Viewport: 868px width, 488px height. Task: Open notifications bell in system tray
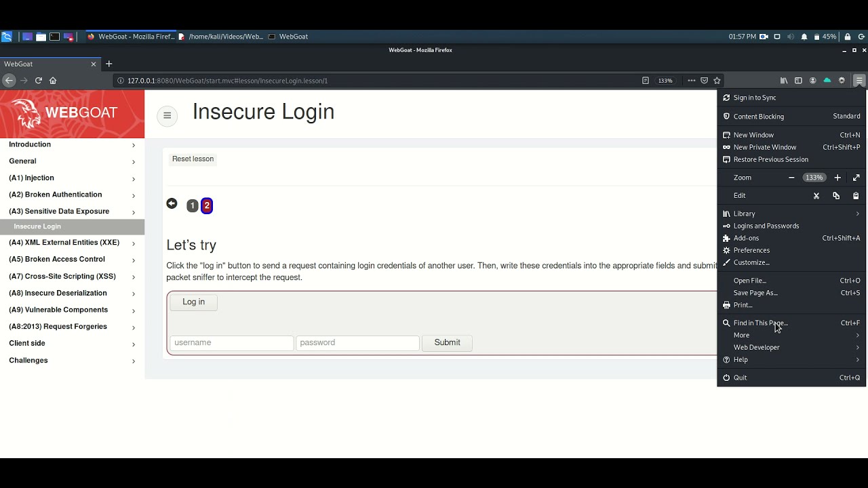pos(804,37)
